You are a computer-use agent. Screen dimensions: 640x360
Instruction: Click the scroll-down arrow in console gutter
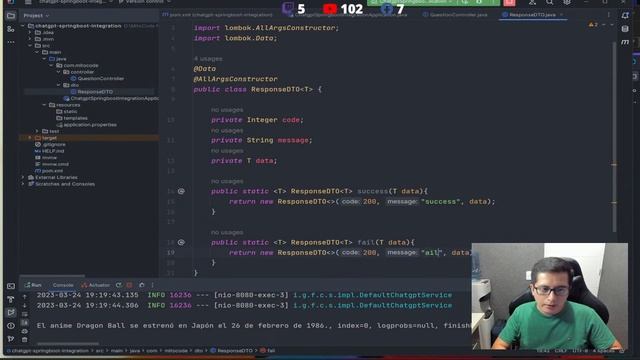pos(25,305)
